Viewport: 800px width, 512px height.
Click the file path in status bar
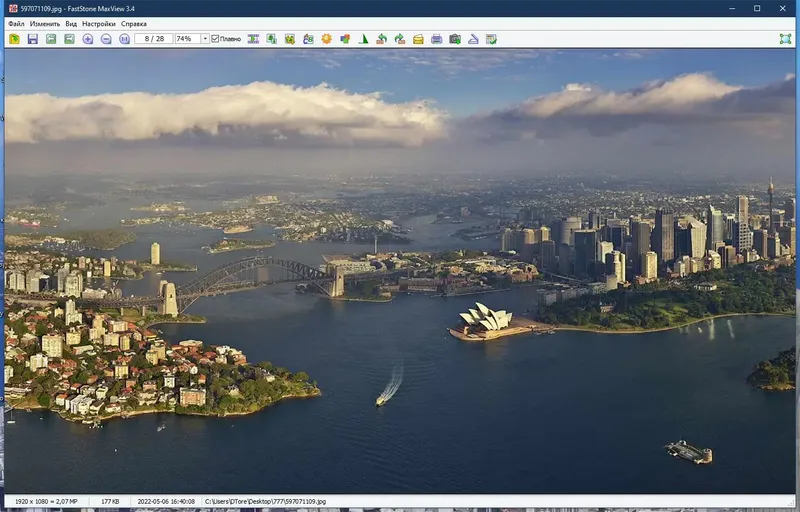[266, 501]
